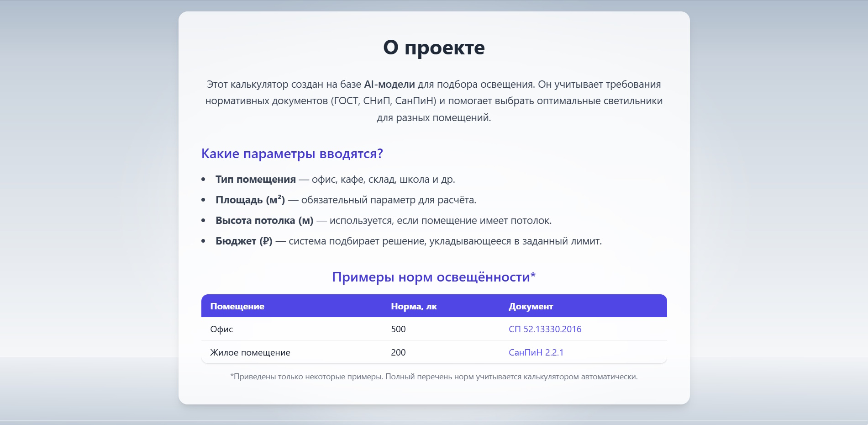
Task: Click the 'Тип помещения' bullet item
Action: (x=335, y=179)
